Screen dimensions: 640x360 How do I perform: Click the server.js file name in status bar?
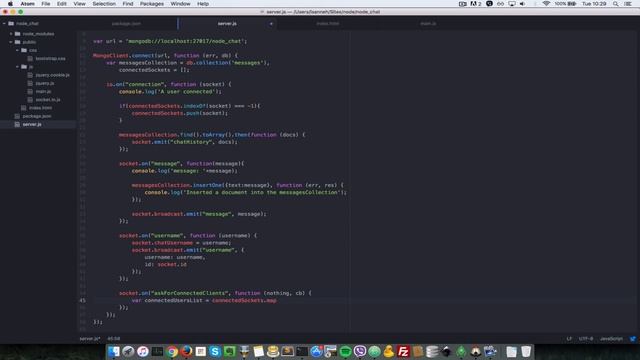[89, 339]
